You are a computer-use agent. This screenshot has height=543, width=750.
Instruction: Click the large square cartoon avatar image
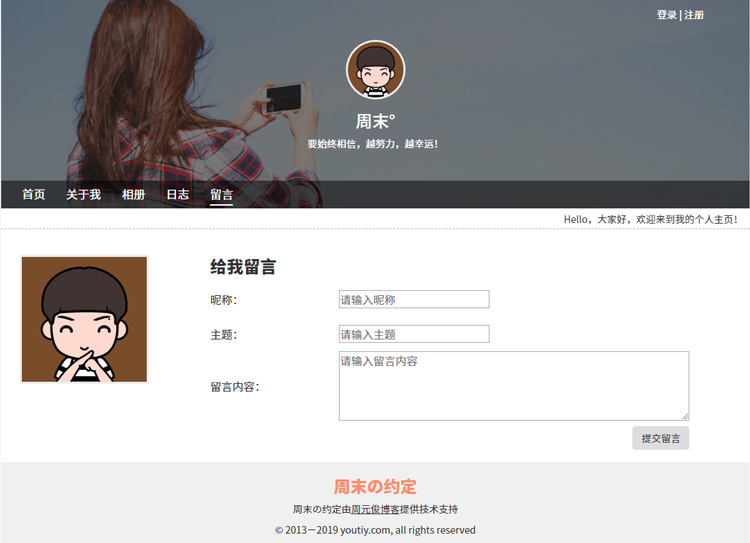(84, 319)
